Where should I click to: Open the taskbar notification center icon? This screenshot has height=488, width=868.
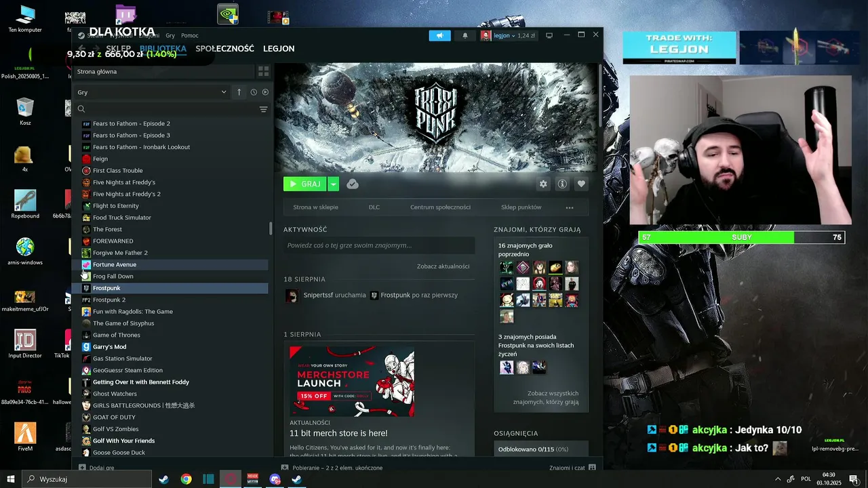coord(854,479)
